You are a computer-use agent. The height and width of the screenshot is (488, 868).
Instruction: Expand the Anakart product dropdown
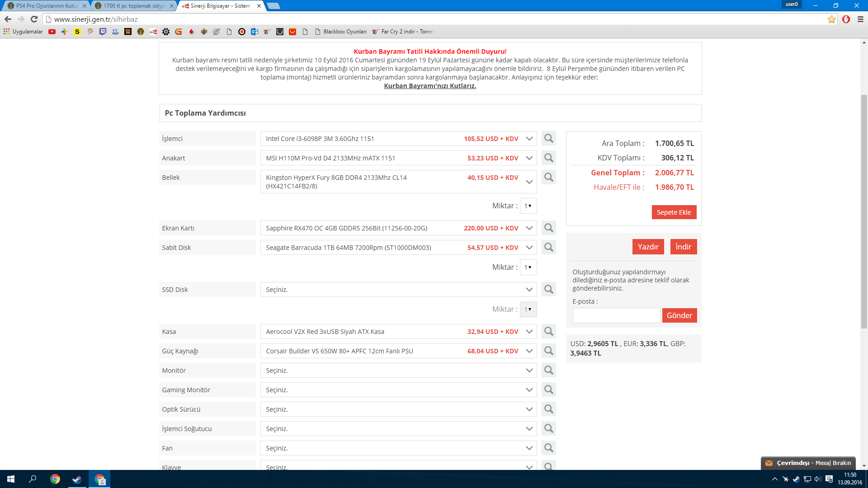tap(529, 158)
